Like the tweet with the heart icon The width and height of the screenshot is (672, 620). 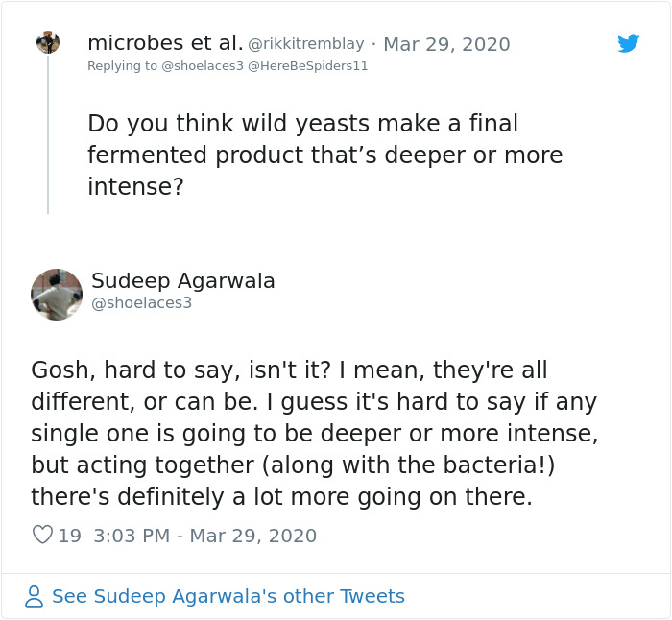[x=42, y=536]
